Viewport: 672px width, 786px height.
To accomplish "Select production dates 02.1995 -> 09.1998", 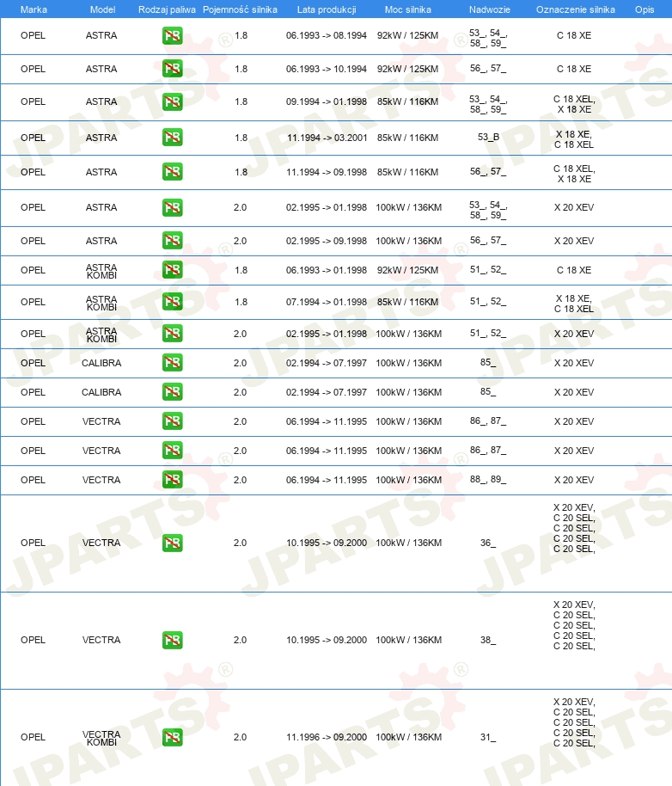I will click(327, 241).
